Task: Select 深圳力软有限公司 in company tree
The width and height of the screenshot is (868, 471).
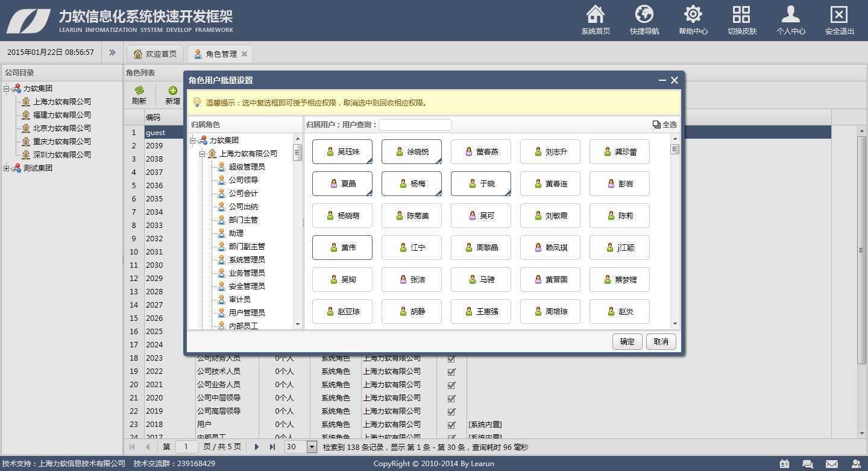Action: click(x=61, y=154)
